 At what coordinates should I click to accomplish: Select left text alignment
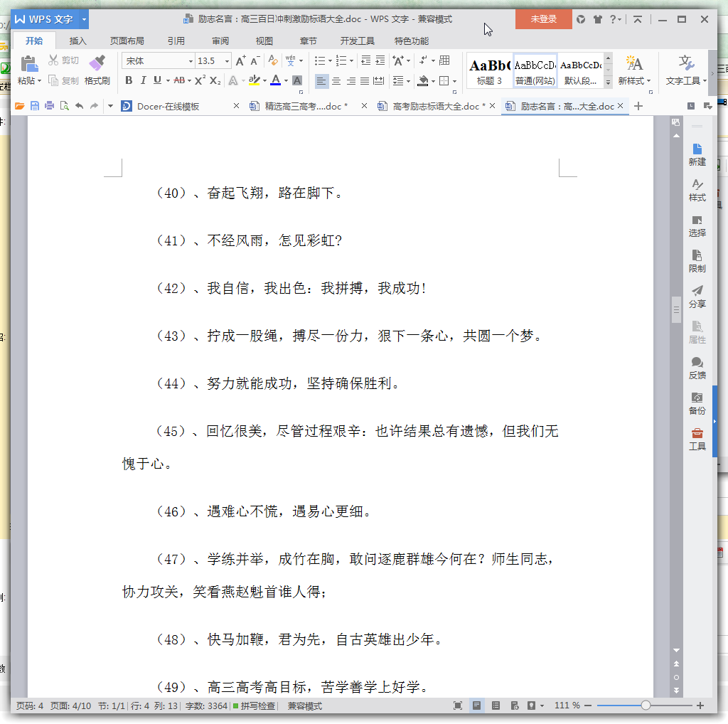tap(321, 81)
